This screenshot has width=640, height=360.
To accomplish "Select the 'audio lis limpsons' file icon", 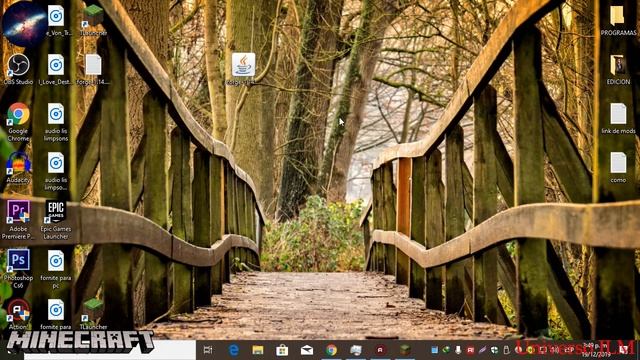I will pyautogui.click(x=56, y=122).
